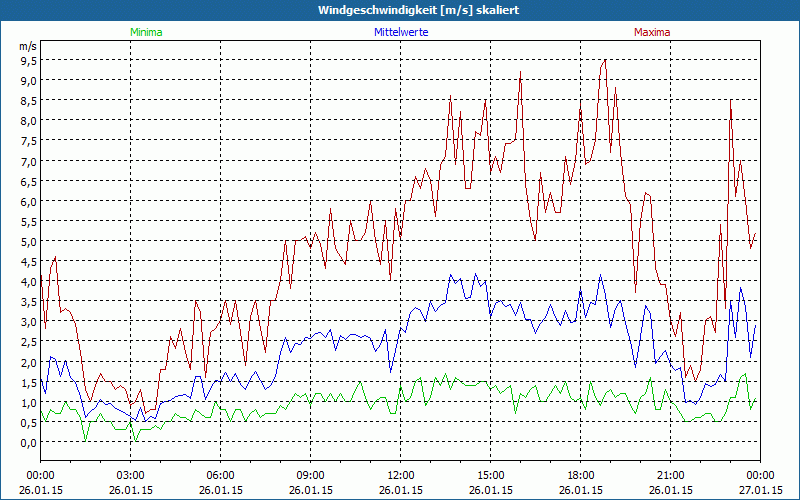Click the 12:00 time axis label

pos(401,476)
